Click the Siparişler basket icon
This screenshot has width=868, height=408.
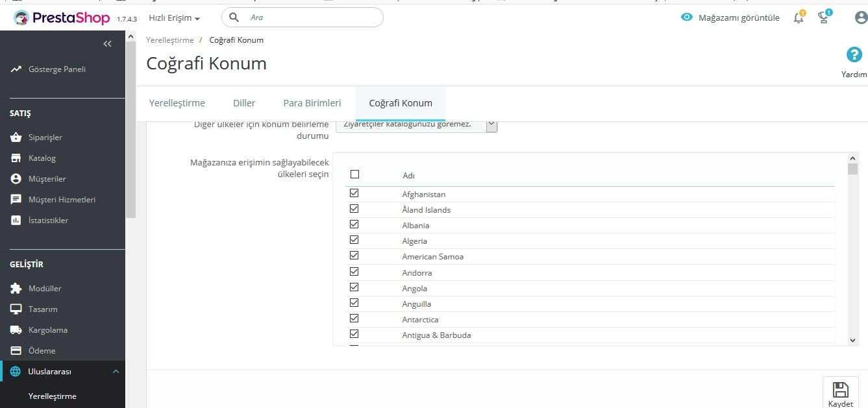[16, 138]
